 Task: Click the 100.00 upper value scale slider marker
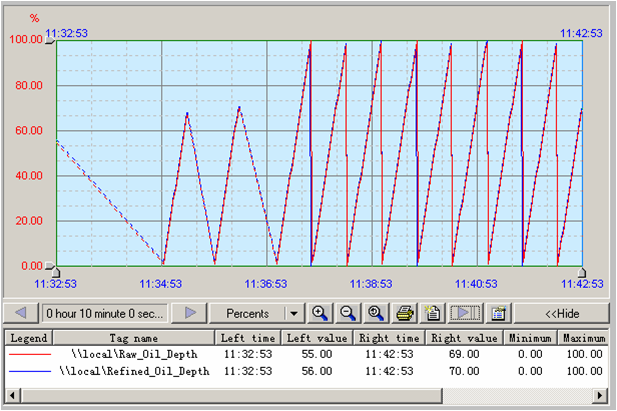(x=50, y=40)
